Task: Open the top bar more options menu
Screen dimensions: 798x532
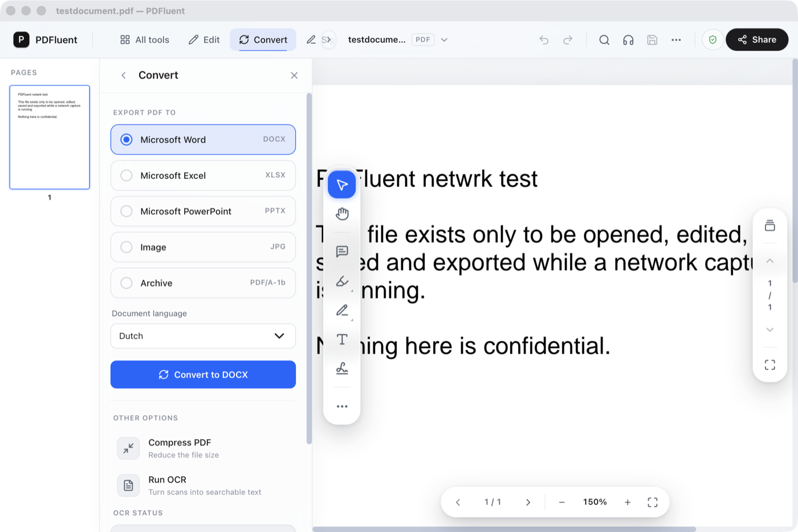Action: 676,40
